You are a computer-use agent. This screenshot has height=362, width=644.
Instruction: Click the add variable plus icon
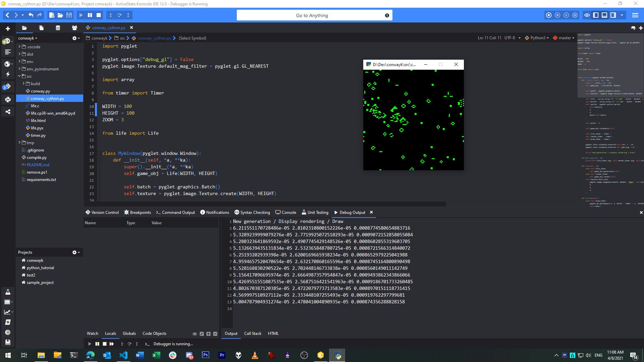coord(208,334)
